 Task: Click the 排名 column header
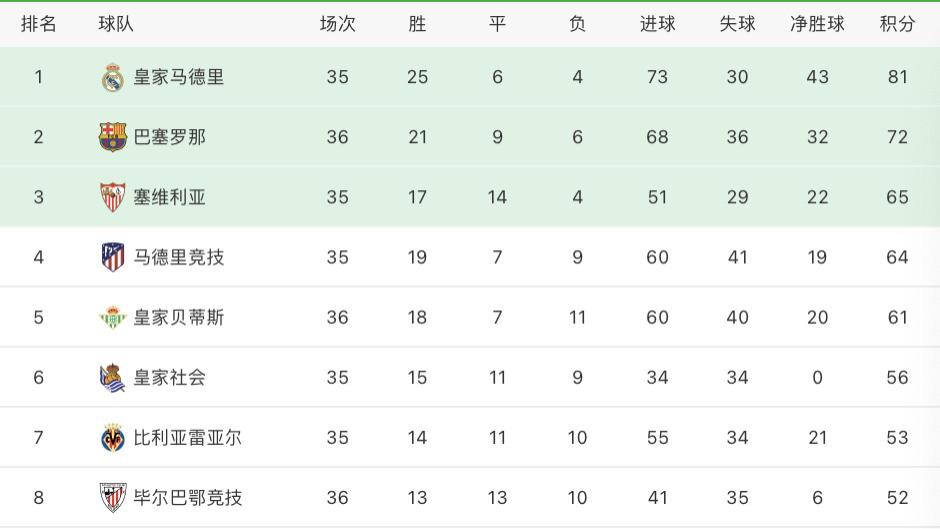[x=38, y=24]
